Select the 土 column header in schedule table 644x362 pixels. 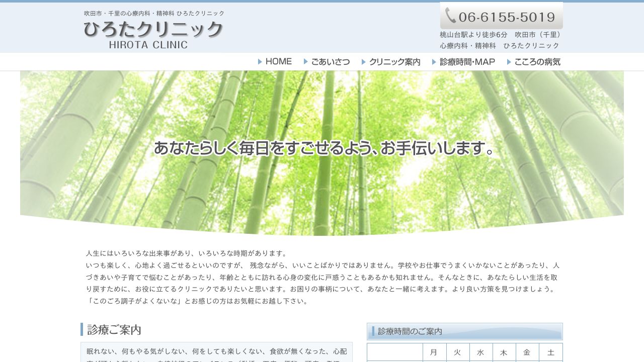(551, 352)
